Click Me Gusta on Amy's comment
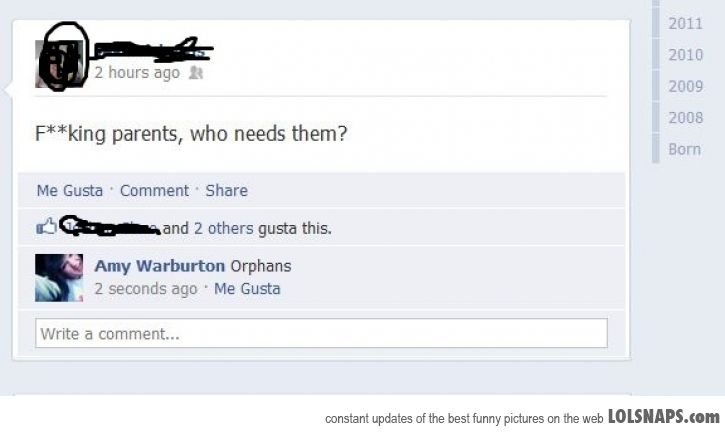725x436 pixels. tap(247, 289)
